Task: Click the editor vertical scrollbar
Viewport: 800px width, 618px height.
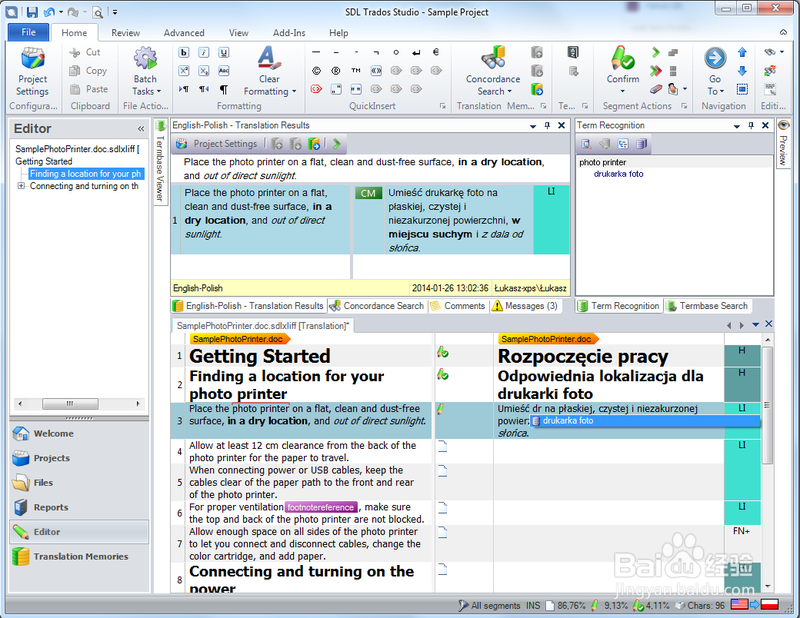Action: [768, 450]
